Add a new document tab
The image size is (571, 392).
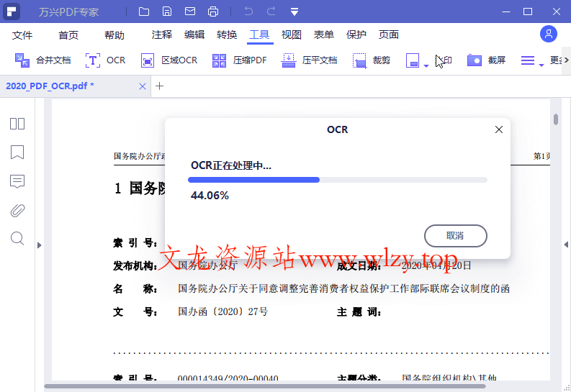pyautogui.click(x=160, y=86)
